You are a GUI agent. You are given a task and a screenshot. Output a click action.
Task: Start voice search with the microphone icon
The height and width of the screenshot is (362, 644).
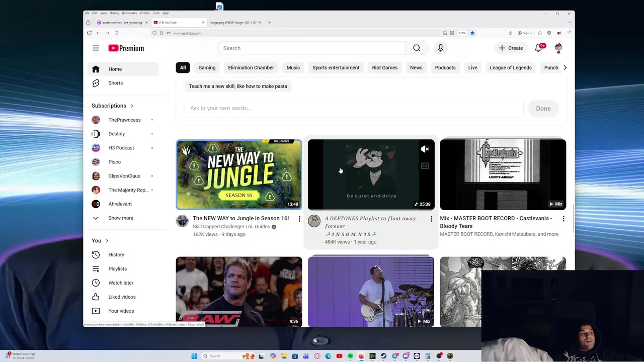click(x=440, y=48)
